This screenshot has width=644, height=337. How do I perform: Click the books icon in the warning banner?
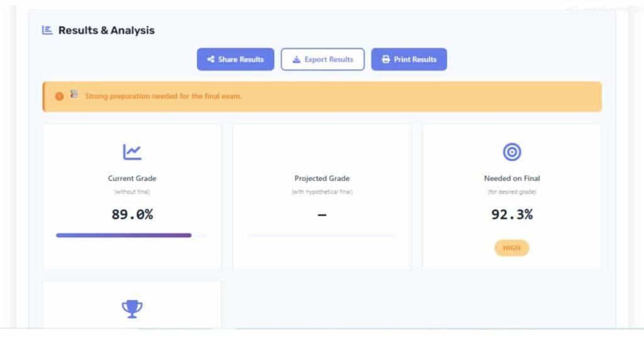74,95
